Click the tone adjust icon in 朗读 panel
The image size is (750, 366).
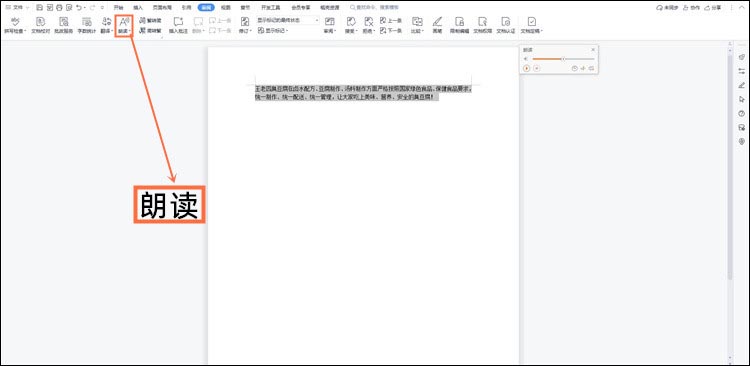click(x=583, y=68)
